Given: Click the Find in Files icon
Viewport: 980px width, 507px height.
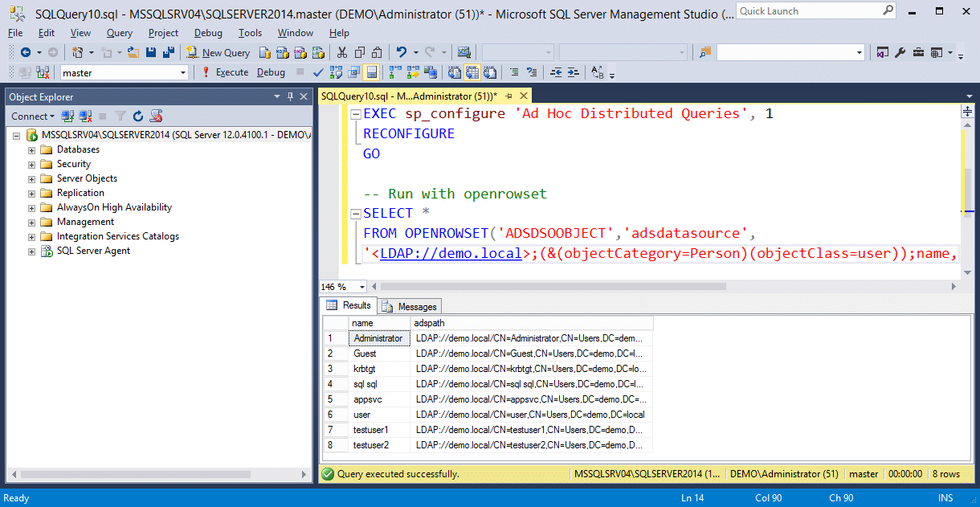Looking at the screenshot, I should pos(704,52).
